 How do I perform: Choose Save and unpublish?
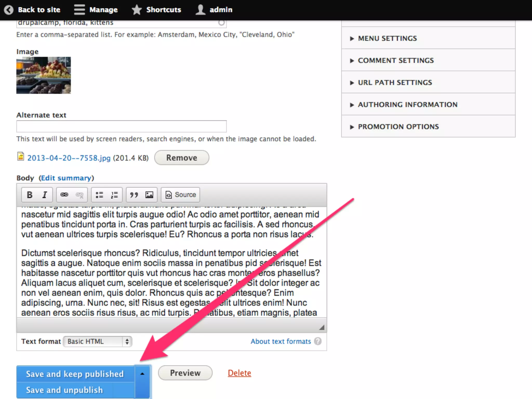[64, 390]
